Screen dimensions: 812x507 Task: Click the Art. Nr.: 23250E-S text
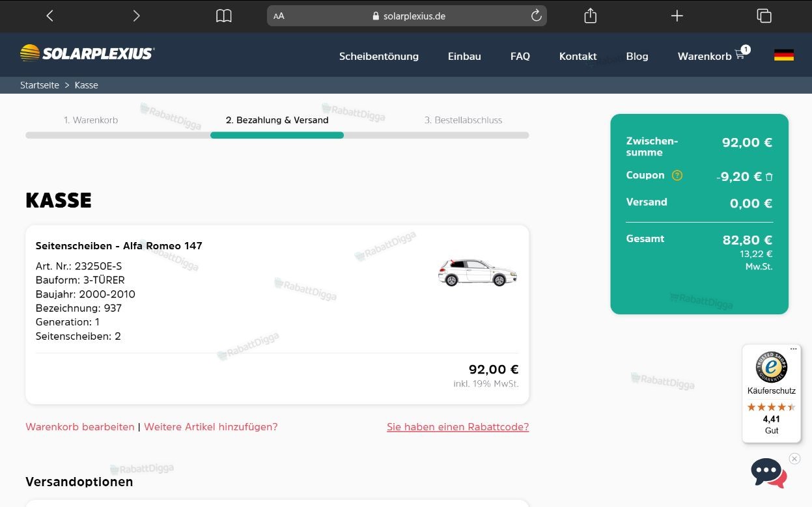click(x=79, y=266)
